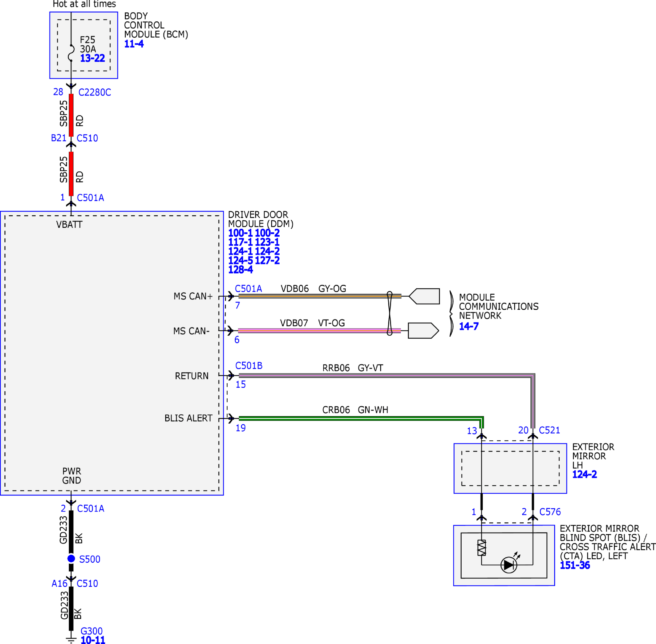The height and width of the screenshot is (644, 656).
Task: Open ground reference 10-11
Action: pos(93,640)
